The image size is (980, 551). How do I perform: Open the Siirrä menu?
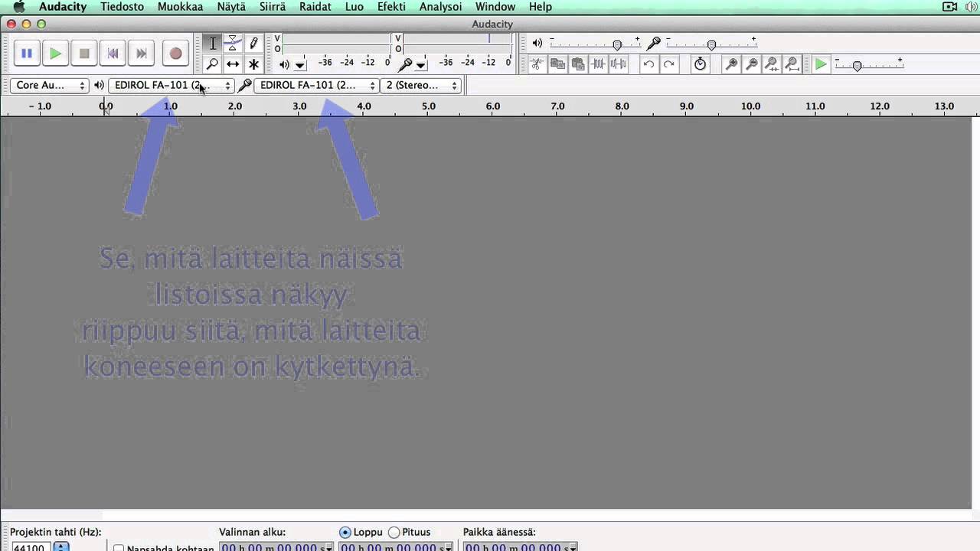272,7
